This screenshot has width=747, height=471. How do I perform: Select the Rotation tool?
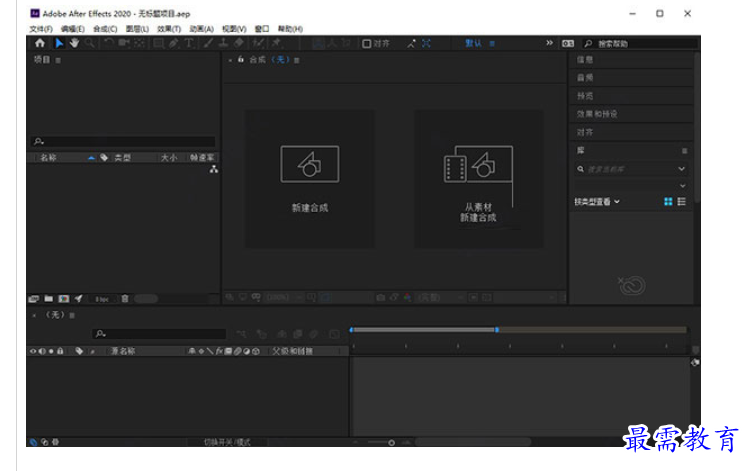[109, 43]
